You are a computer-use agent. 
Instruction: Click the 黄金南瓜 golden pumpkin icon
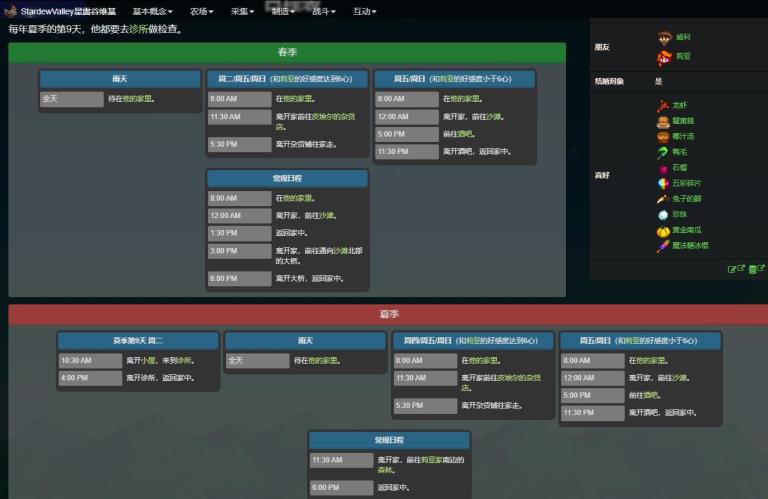tap(663, 231)
